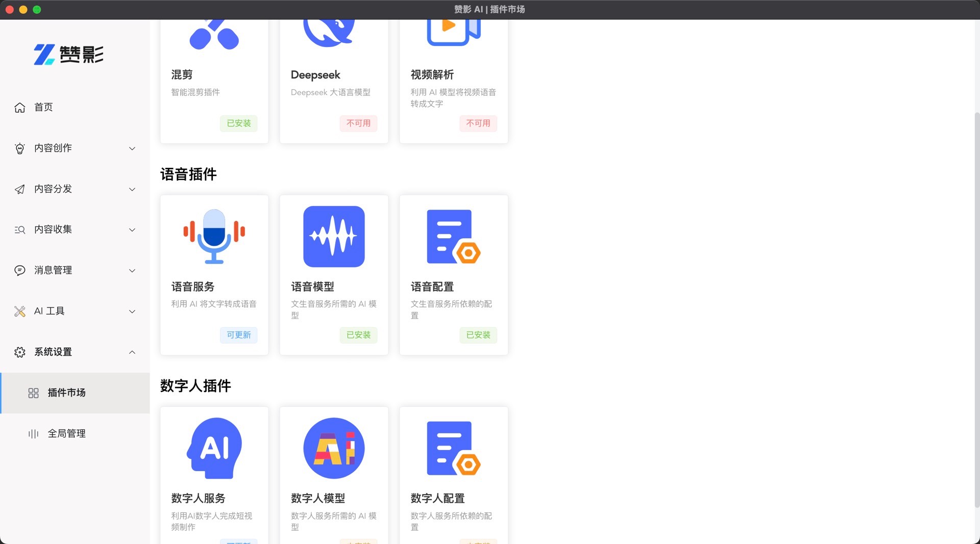Click the 语音模型 waveform icon
The image size is (980, 544).
(x=334, y=236)
